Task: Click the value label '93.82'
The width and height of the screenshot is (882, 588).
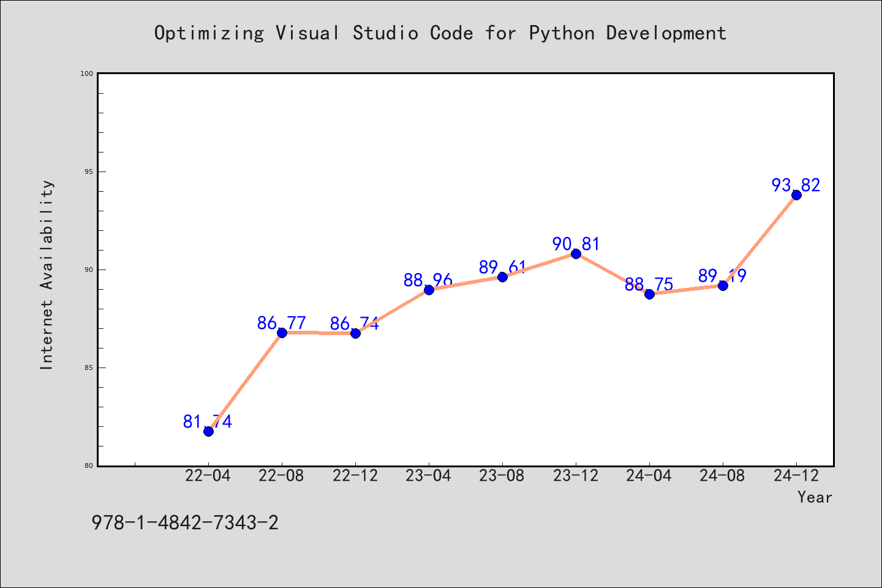Action: tap(796, 185)
